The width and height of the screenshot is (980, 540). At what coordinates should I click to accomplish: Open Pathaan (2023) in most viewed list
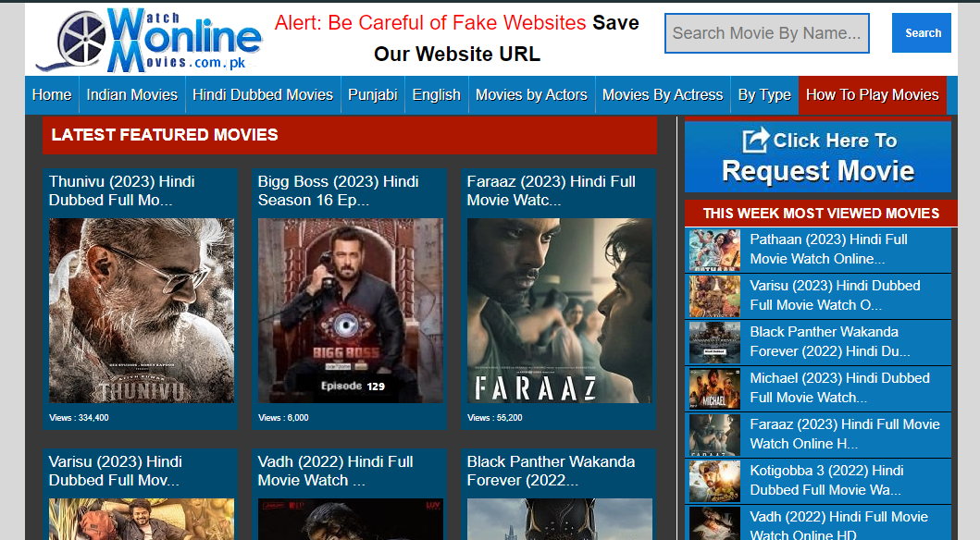829,249
